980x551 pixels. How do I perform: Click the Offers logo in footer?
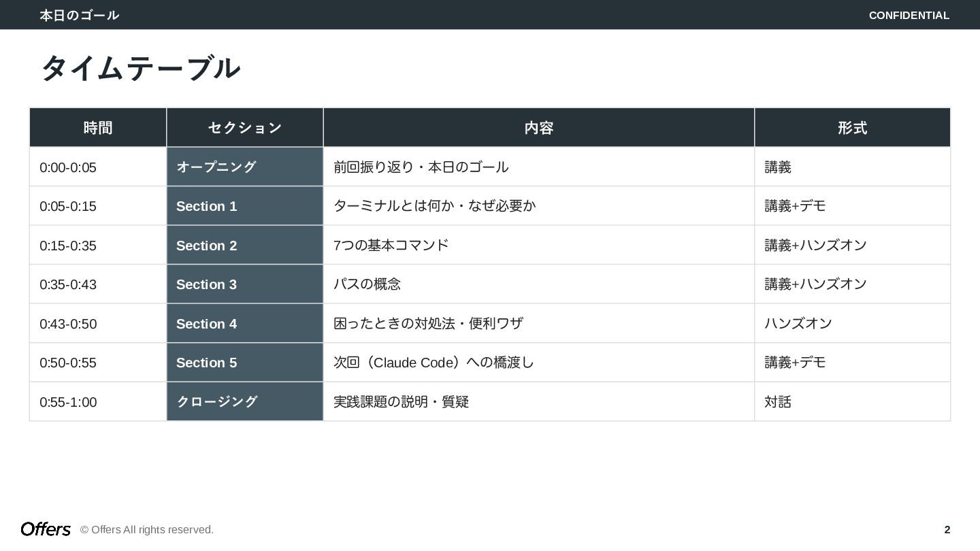[46, 529]
